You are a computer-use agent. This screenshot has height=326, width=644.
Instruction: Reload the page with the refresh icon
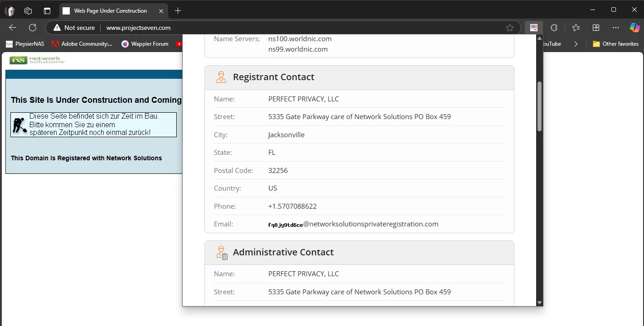click(33, 28)
